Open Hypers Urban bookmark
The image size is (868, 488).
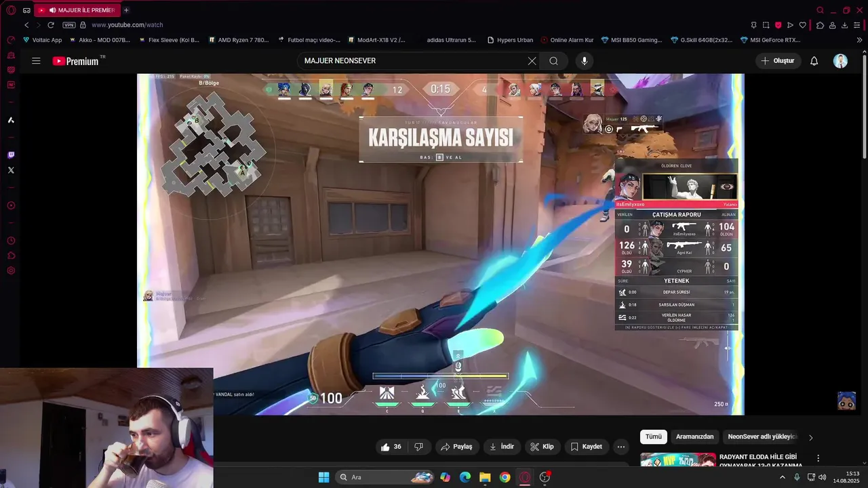coord(510,40)
